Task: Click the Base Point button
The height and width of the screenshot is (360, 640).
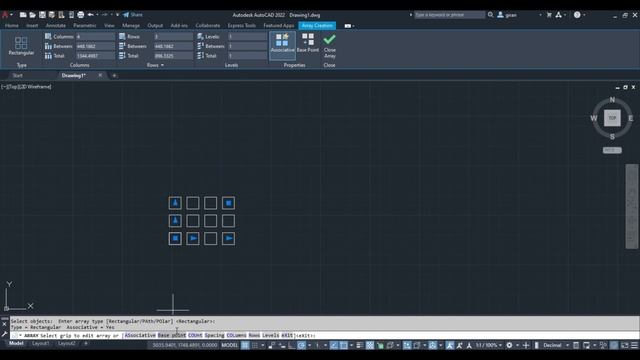Action: pyautogui.click(x=308, y=43)
